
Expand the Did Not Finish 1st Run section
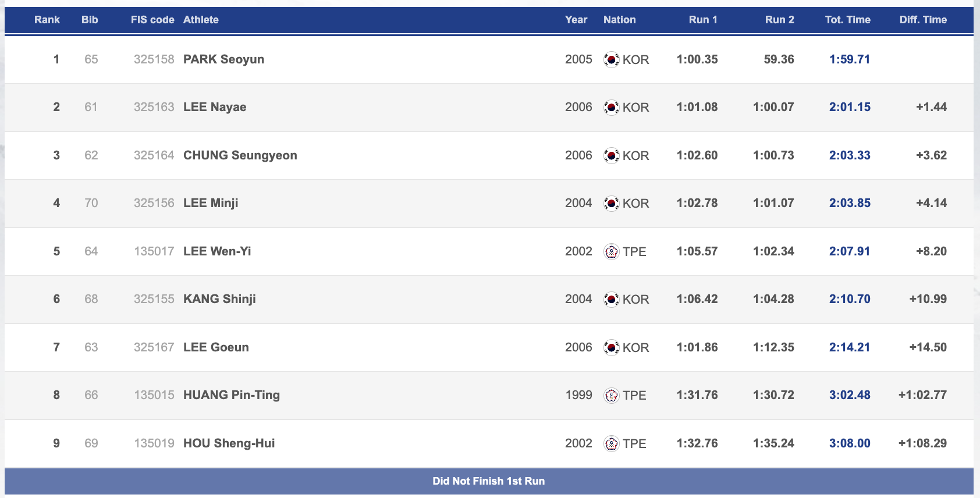point(489,481)
